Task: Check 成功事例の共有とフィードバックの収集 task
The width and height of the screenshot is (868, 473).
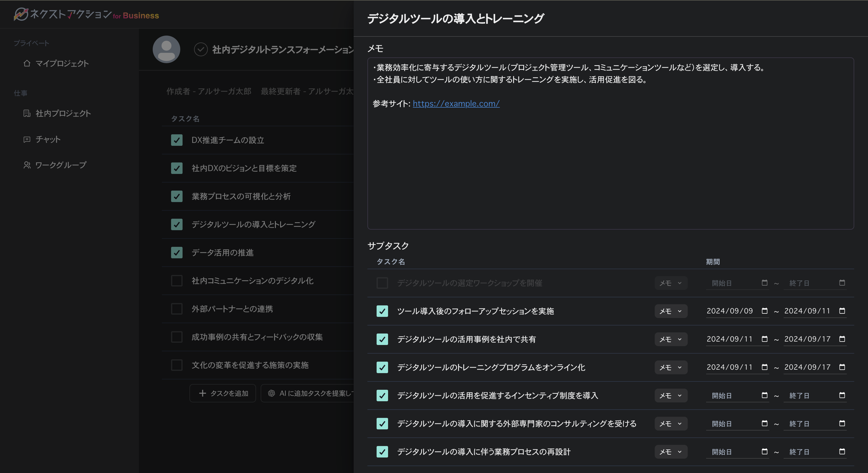Action: 177,337
